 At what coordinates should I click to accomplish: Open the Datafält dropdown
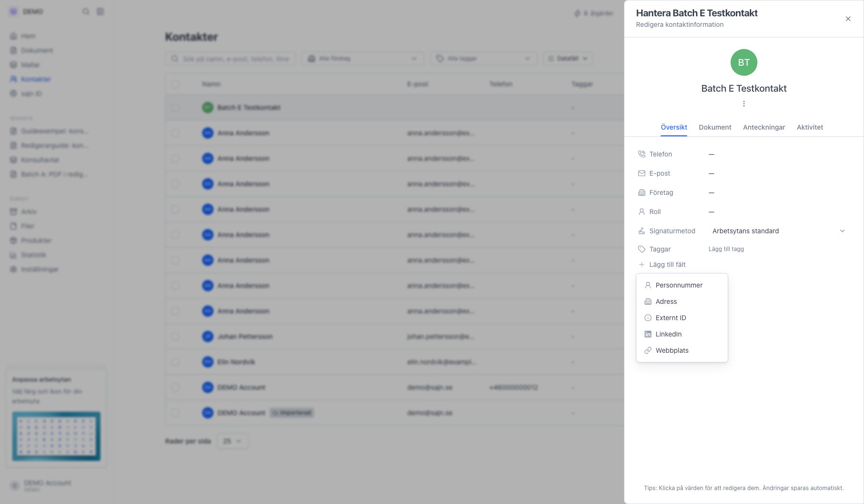568,59
